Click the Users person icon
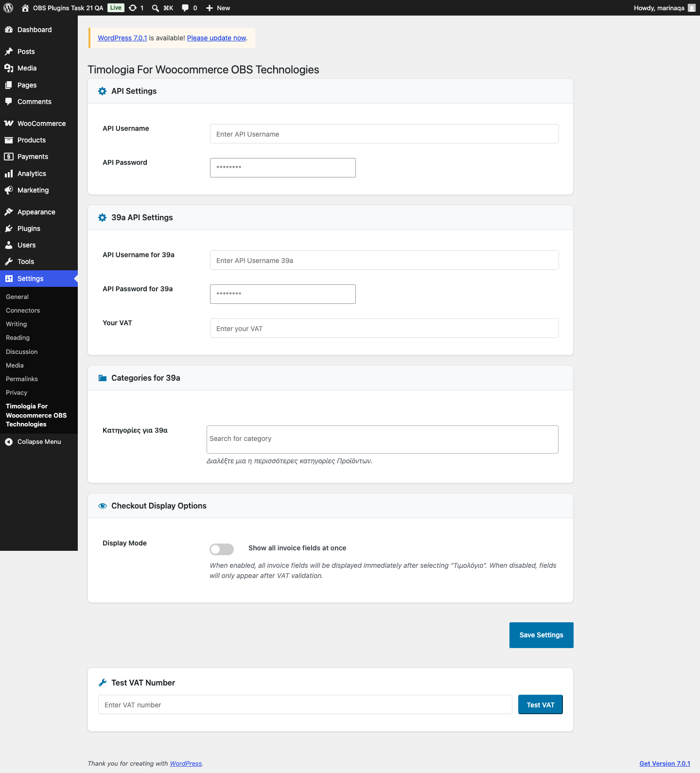The height and width of the screenshot is (773, 700). point(9,245)
